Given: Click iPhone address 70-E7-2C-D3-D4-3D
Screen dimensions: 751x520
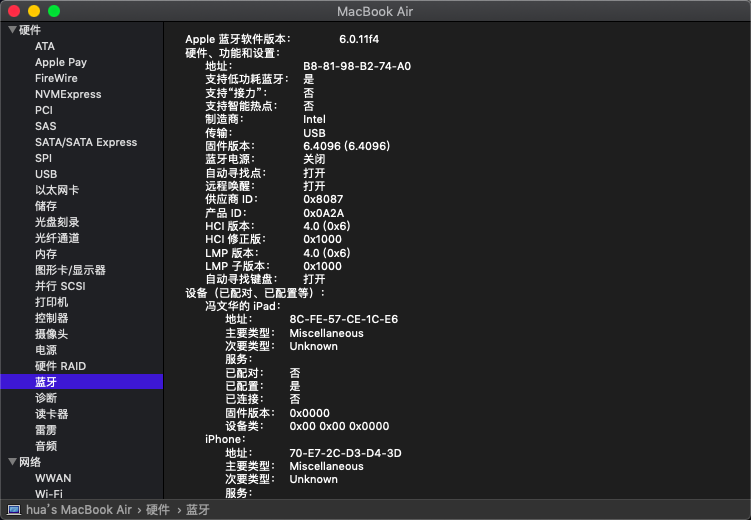Looking at the screenshot, I should click(345, 453).
